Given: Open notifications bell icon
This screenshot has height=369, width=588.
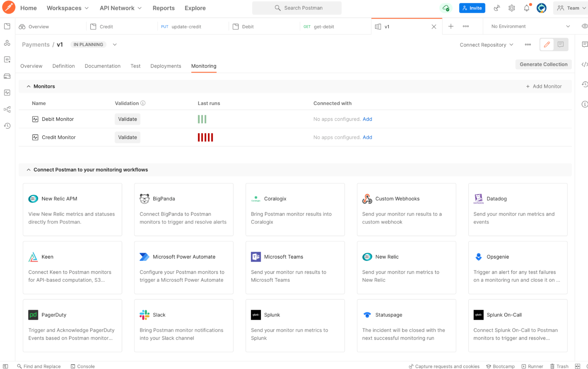Looking at the screenshot, I should (x=527, y=8).
